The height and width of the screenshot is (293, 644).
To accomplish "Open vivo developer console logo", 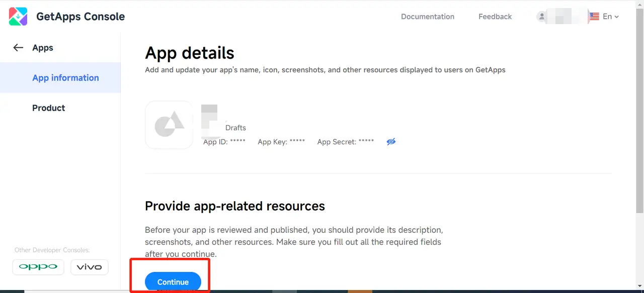I will [x=90, y=267].
